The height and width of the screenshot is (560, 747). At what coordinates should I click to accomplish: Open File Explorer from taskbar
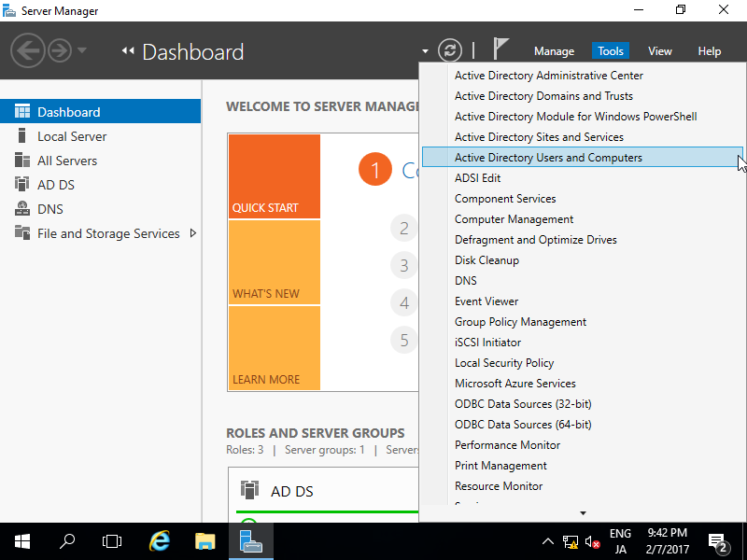[x=205, y=541]
